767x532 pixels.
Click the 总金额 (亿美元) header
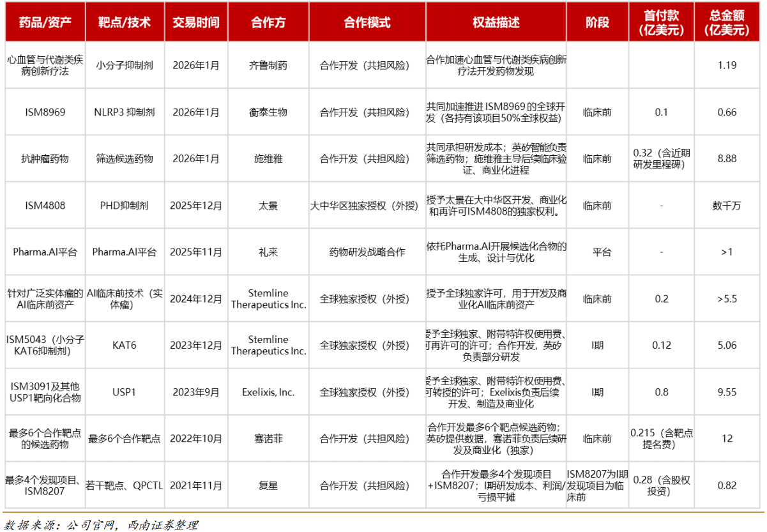[727, 22]
